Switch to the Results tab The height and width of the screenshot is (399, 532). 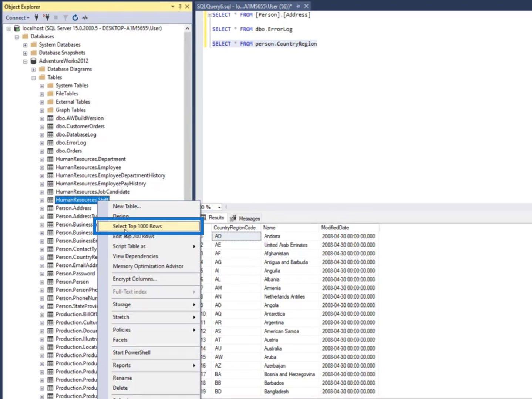click(213, 218)
